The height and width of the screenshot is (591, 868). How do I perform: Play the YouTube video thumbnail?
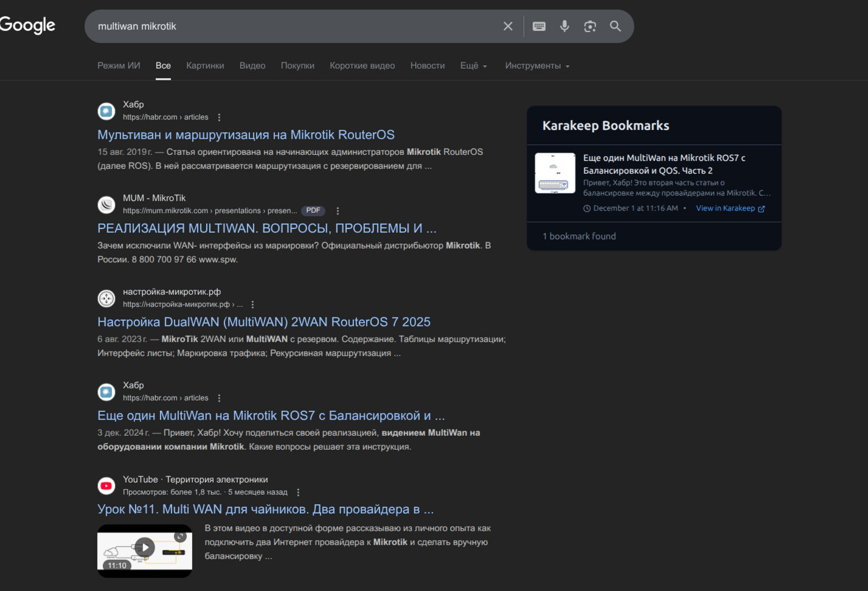[145, 548]
